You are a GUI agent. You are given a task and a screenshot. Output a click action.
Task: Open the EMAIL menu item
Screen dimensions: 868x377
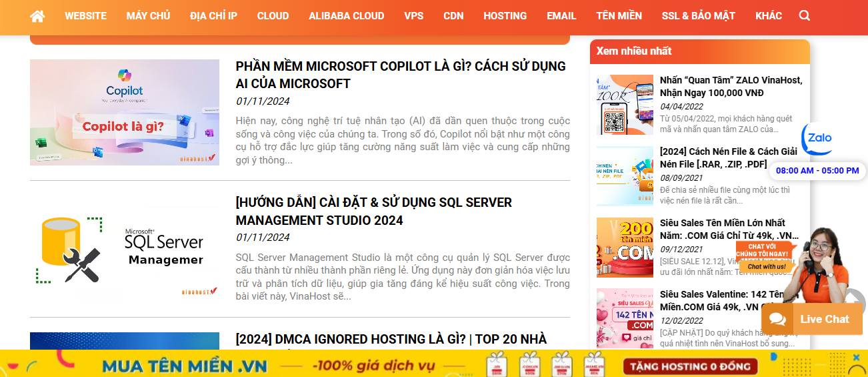[561, 16]
